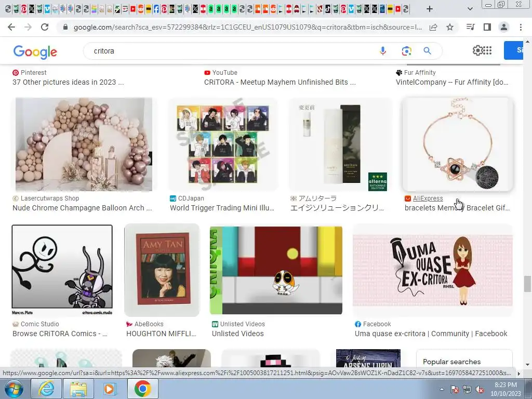The width and height of the screenshot is (532, 399).
Task: Click the scrollbar down arrow
Action: coord(527,365)
